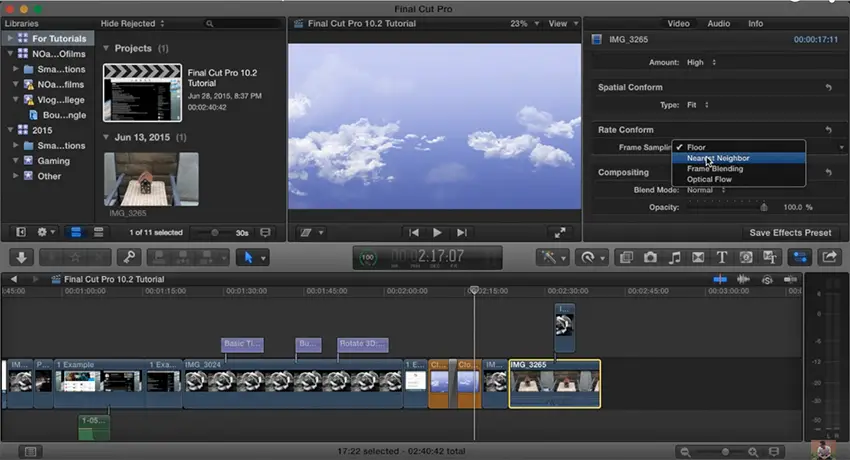Viewport: 850px width, 460px height.
Task: Open the keyword editor key icon
Action: 129,257
